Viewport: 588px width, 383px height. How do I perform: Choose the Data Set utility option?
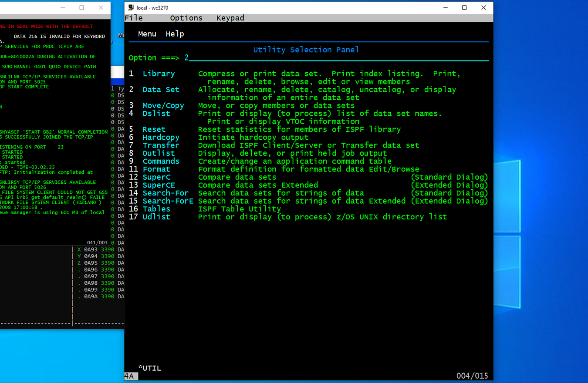161,90
